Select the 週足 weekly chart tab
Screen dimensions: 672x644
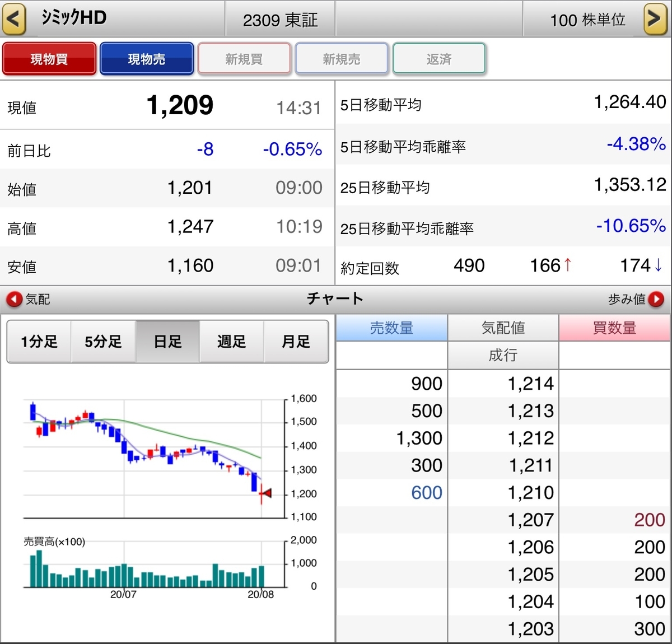click(232, 342)
